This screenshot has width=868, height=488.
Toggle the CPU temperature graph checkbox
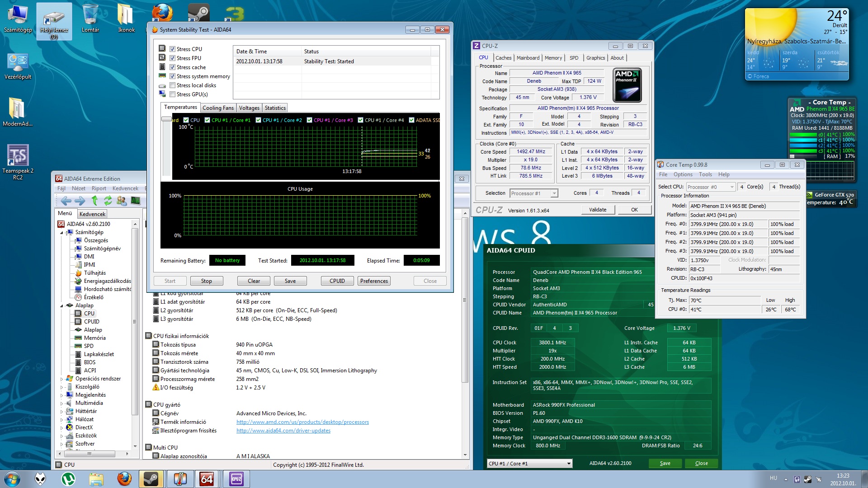coord(186,120)
